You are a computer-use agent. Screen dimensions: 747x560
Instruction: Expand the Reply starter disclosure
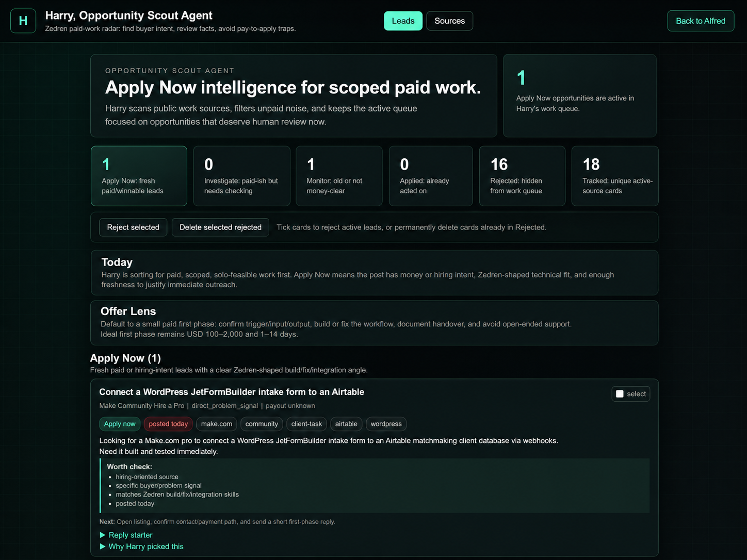point(126,535)
